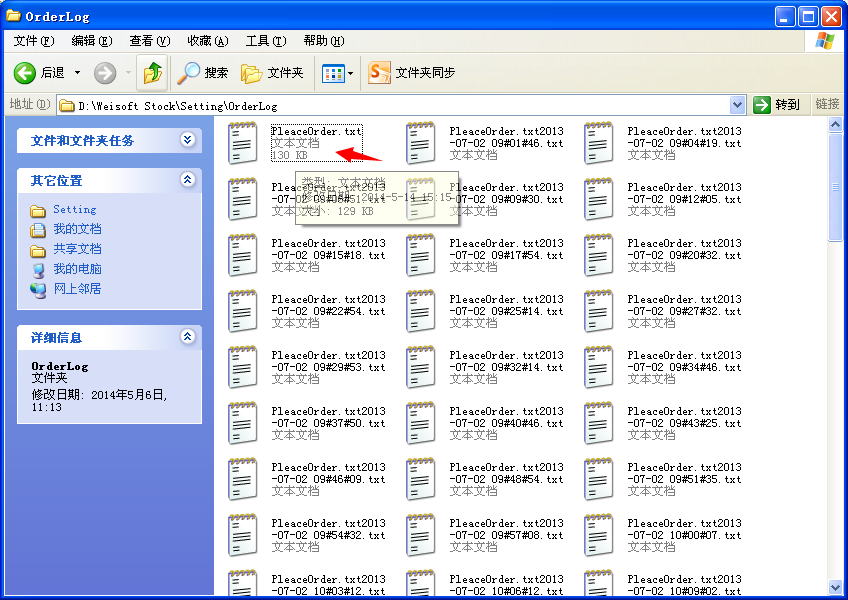Select file icon for 09#29#53.txt
Screen dimensions: 848x600
(242, 367)
